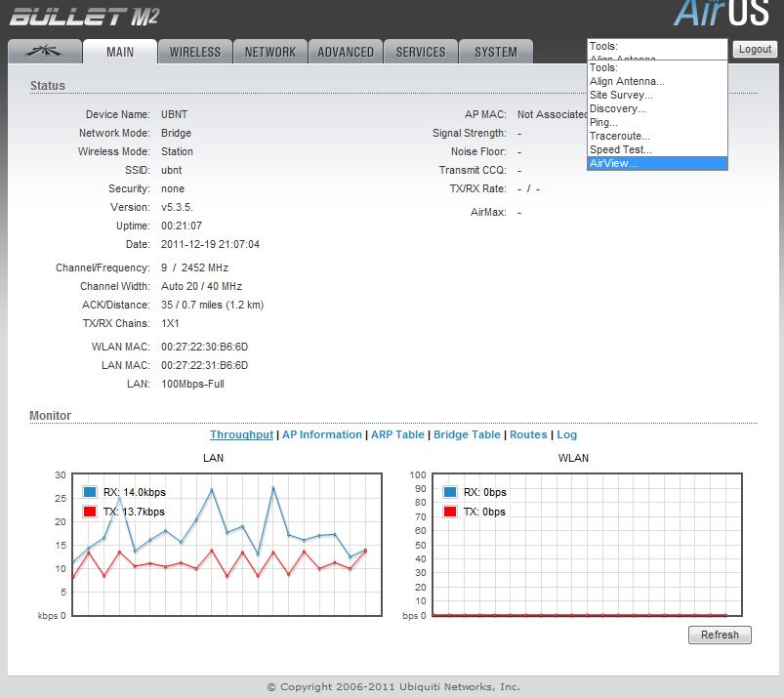Click the Not Associated AP MAC value
This screenshot has height=698, width=784.
point(552,114)
